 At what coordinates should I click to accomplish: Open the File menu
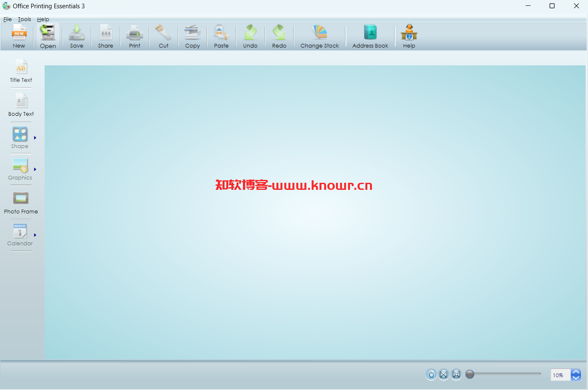pos(7,19)
